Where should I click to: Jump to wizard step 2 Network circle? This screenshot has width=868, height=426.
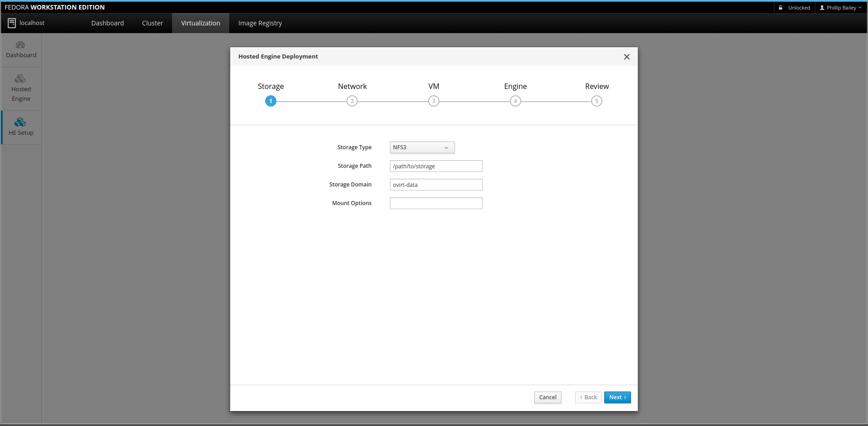[352, 101]
